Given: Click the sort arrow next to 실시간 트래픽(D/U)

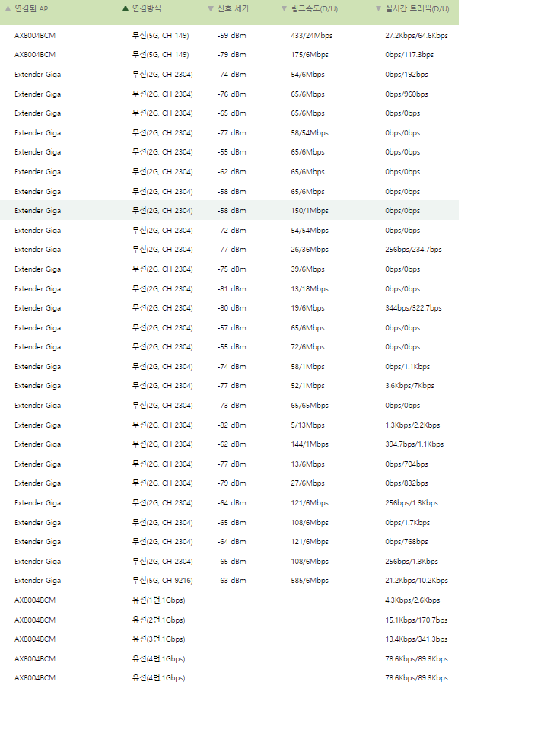Looking at the screenshot, I should click(x=378, y=8).
